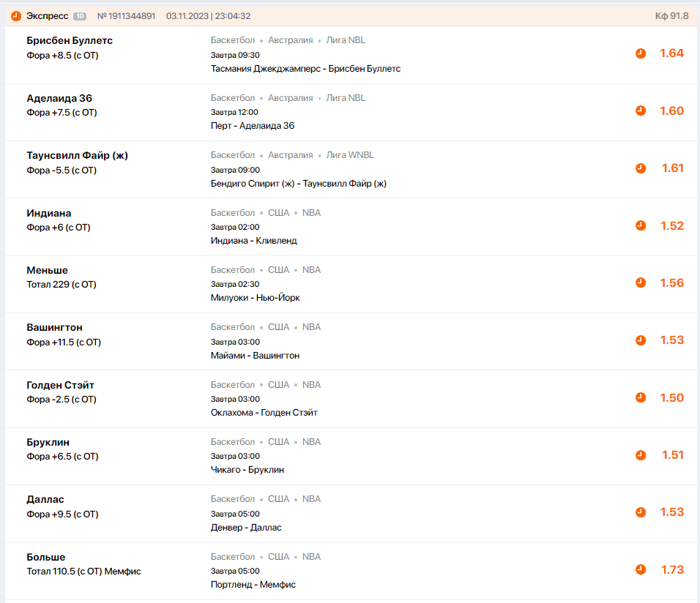This screenshot has width=700, height=603.
Task: Click the clock icon in the Даллас row
Action: pos(641,512)
